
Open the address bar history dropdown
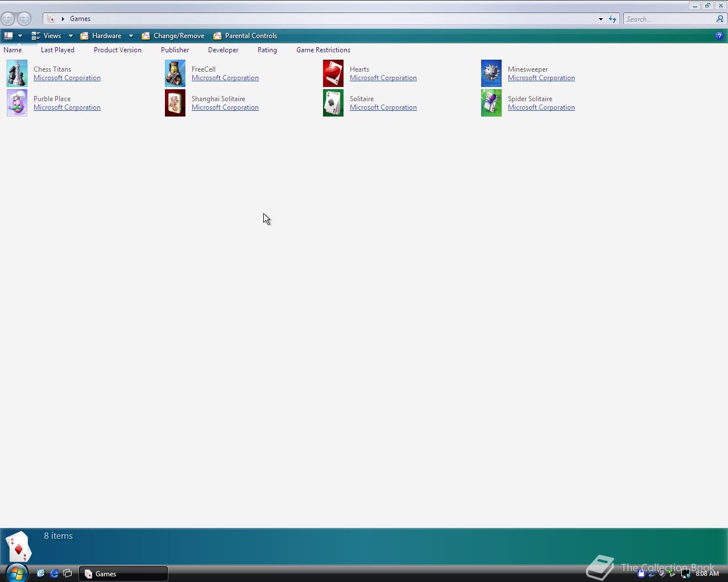[601, 19]
